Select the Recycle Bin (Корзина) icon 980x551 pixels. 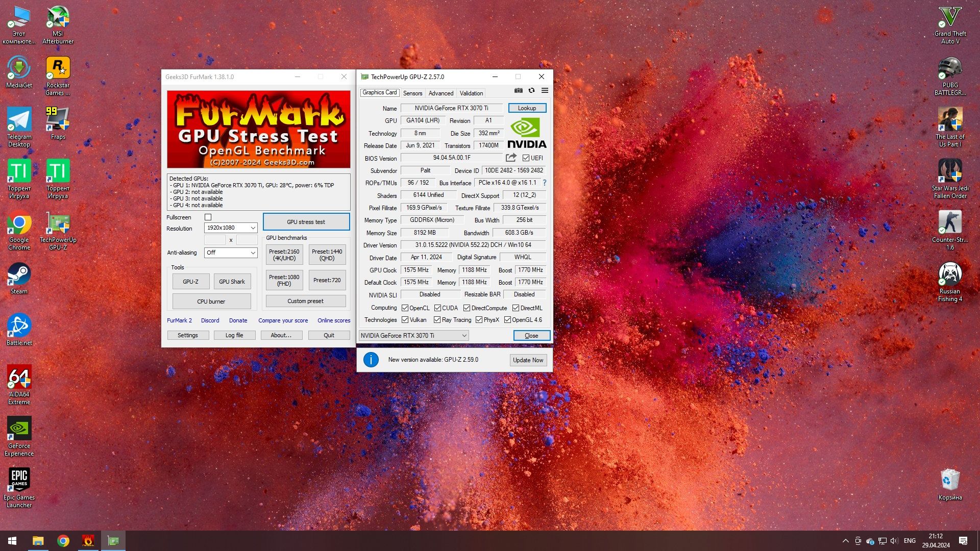(x=950, y=484)
